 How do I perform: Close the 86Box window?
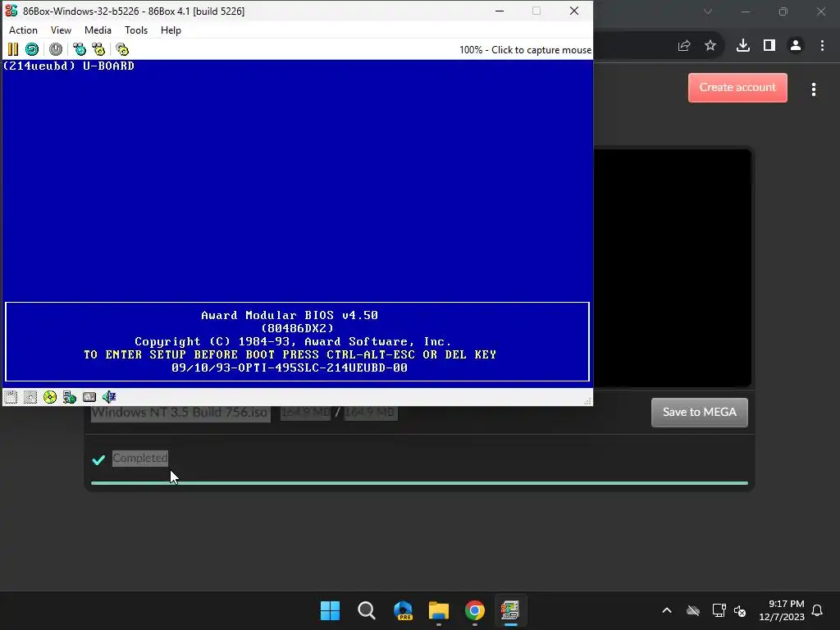point(574,11)
